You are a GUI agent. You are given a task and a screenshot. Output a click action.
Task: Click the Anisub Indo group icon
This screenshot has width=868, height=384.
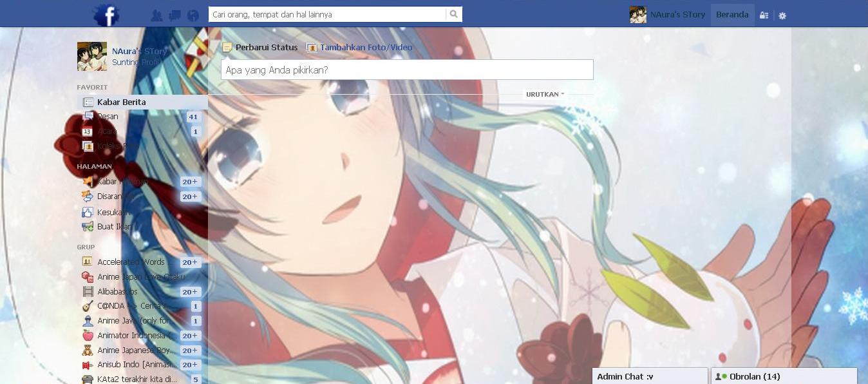click(88, 365)
